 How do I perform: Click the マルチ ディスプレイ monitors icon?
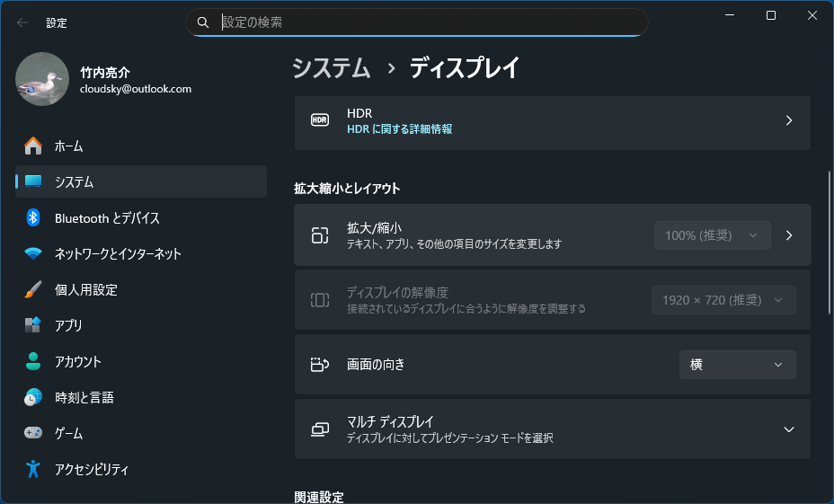320,429
